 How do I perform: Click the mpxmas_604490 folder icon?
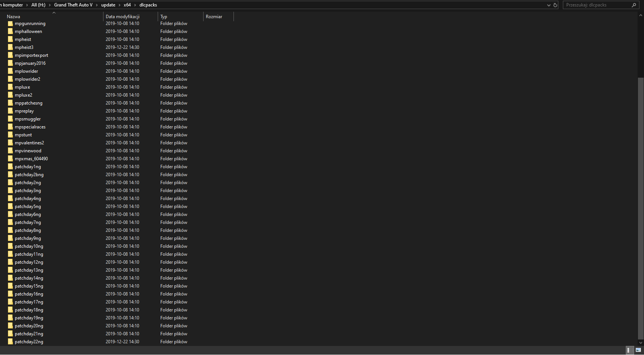[x=10, y=159]
